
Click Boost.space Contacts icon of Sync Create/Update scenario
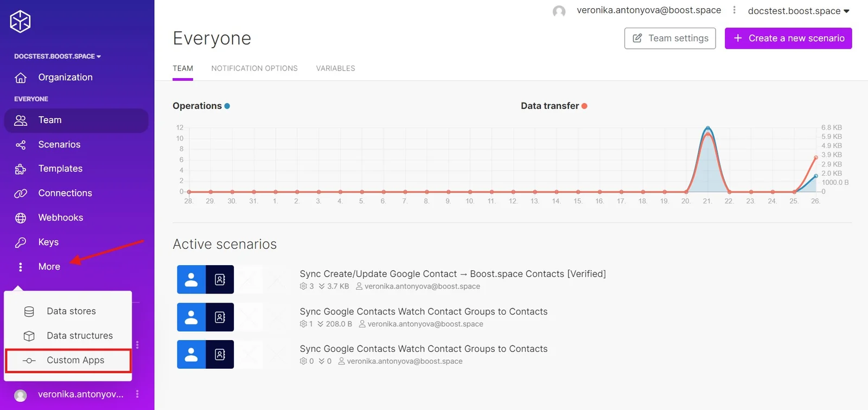click(220, 279)
